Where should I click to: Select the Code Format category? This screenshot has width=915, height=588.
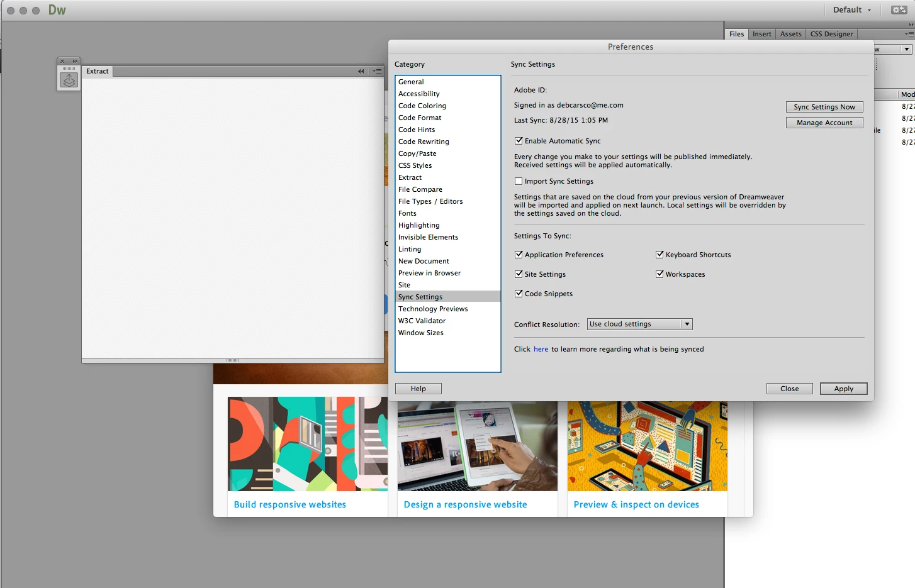coord(448,118)
